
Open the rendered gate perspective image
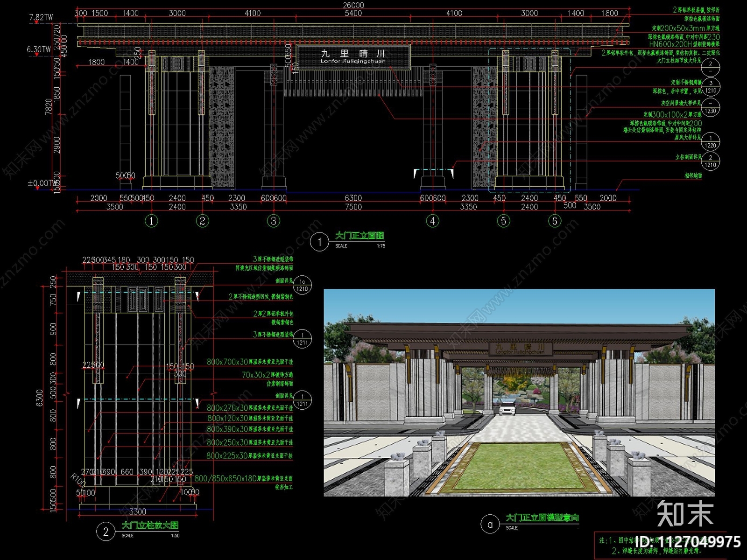(x=519, y=392)
